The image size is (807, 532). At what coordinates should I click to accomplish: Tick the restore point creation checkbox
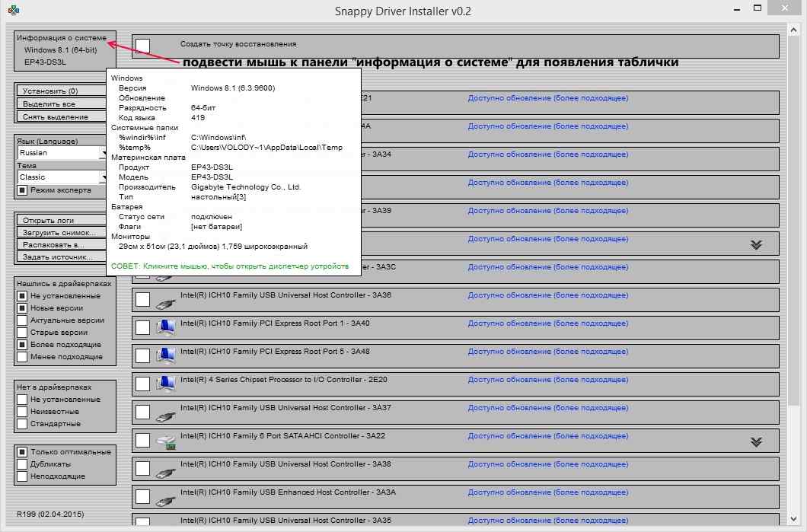tap(142, 47)
